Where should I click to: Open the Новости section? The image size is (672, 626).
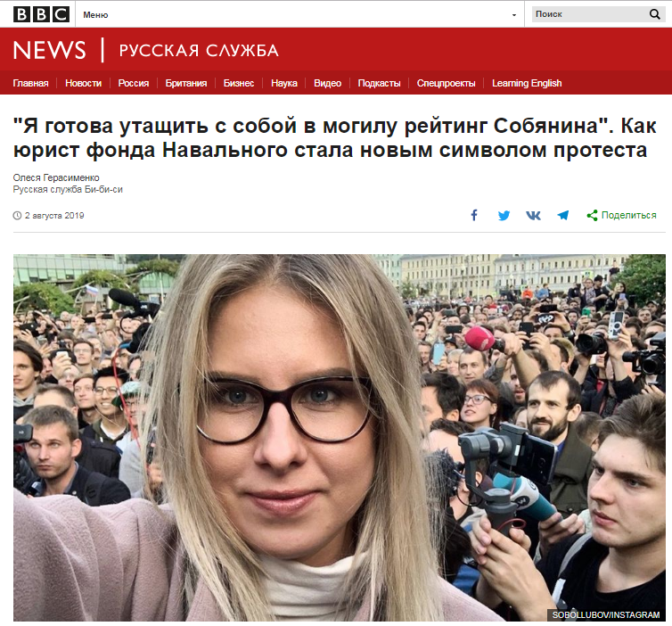click(83, 83)
